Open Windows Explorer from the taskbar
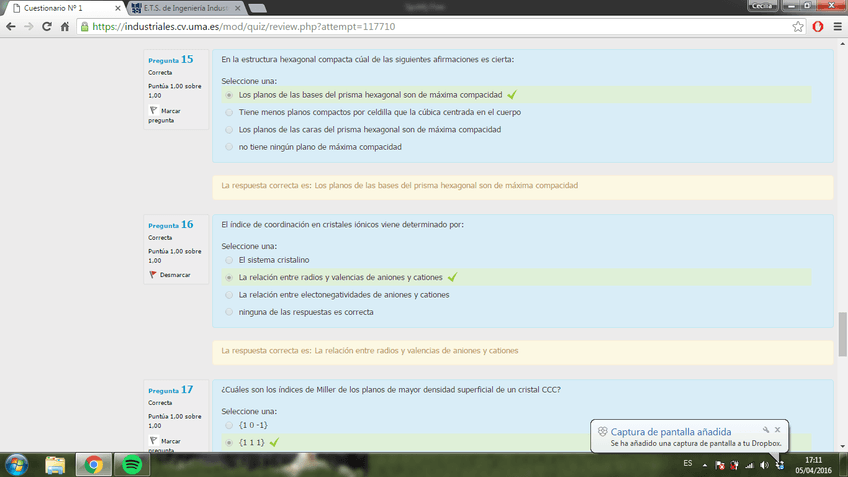This screenshot has width=848, height=477. point(55,464)
